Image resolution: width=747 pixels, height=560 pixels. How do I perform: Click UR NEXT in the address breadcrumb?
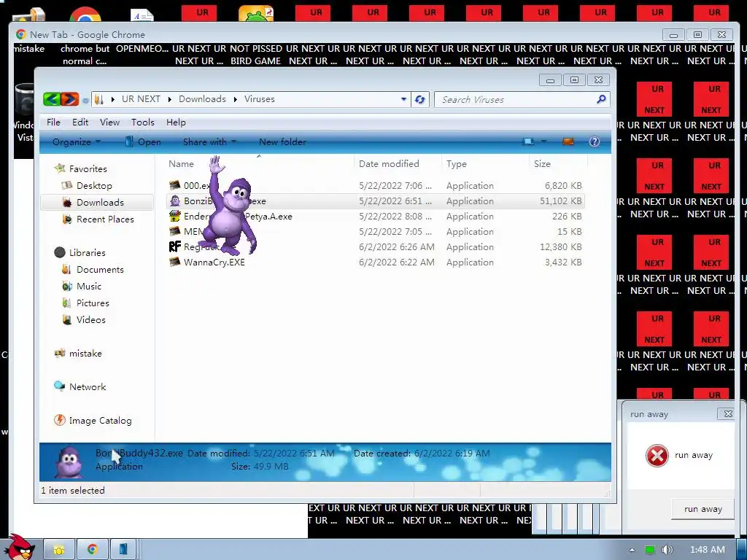[x=141, y=99]
